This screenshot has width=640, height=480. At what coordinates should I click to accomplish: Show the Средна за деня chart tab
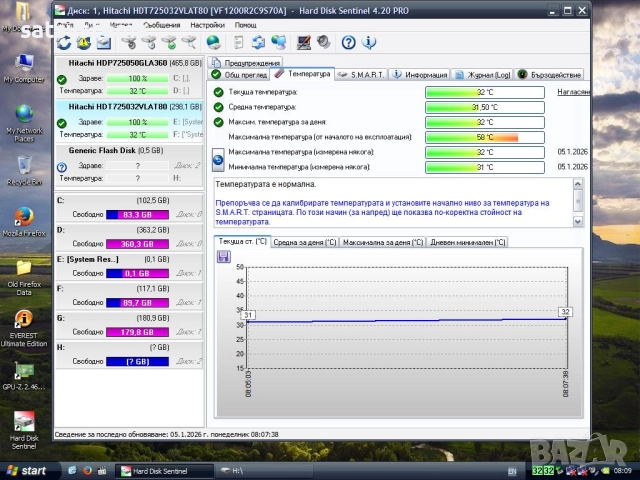coord(304,242)
